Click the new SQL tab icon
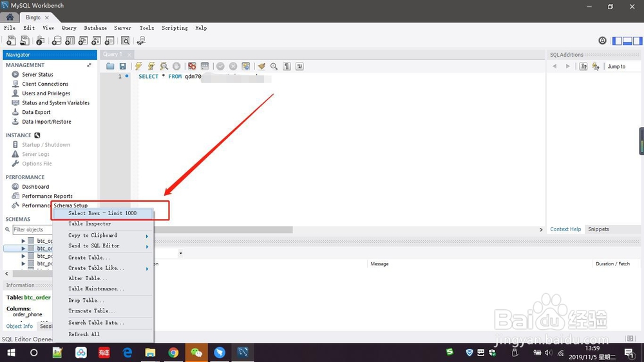The height and width of the screenshot is (362, 644). [x=11, y=41]
